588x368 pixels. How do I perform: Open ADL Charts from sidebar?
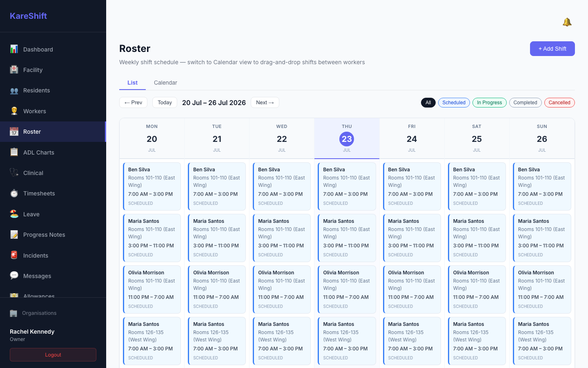pyautogui.click(x=53, y=153)
